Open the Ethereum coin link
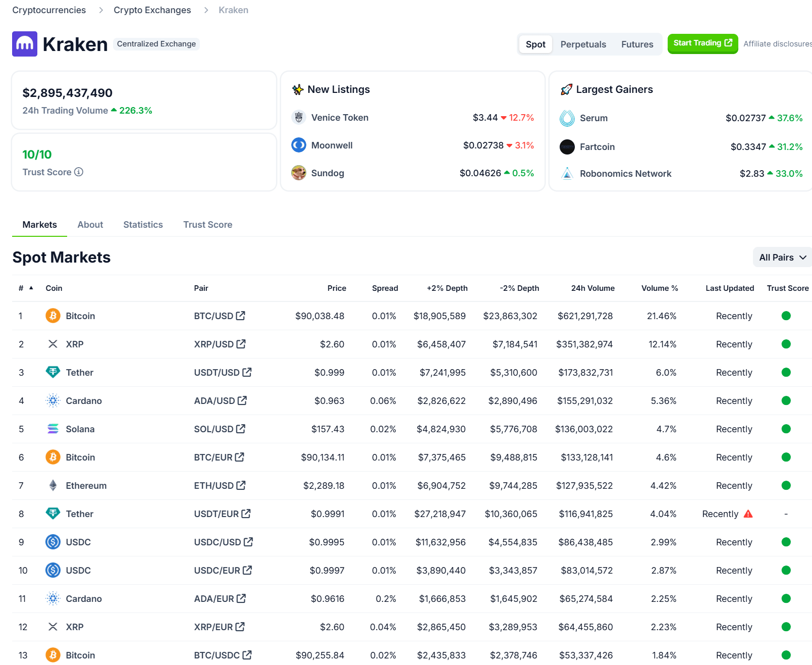The image size is (812, 665). (x=86, y=485)
